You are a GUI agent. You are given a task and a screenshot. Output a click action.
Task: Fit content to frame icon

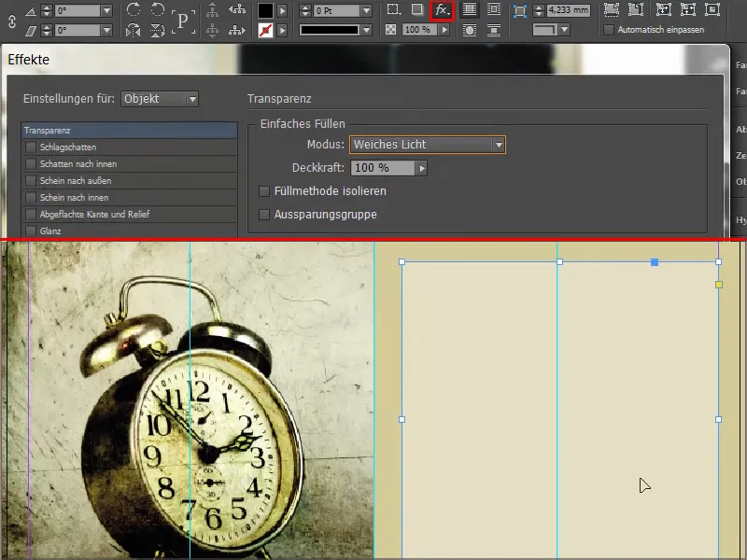tap(663, 9)
